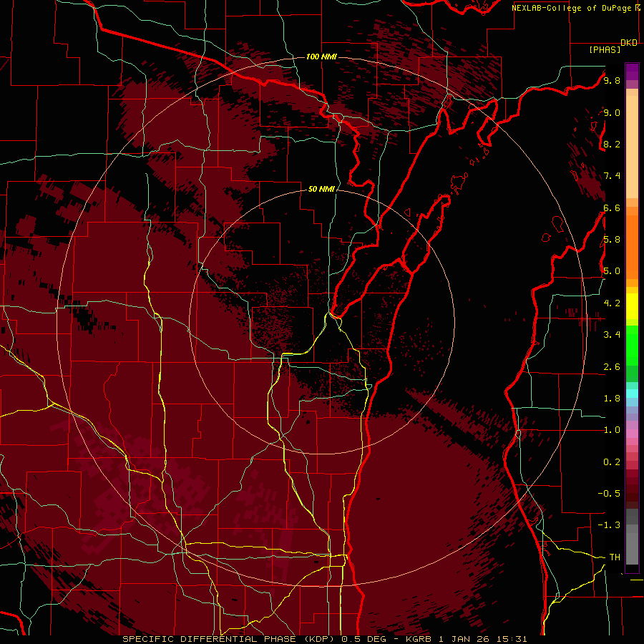644x644 pixels.
Task: Click the -1.3 legend value
Action: click(x=609, y=525)
